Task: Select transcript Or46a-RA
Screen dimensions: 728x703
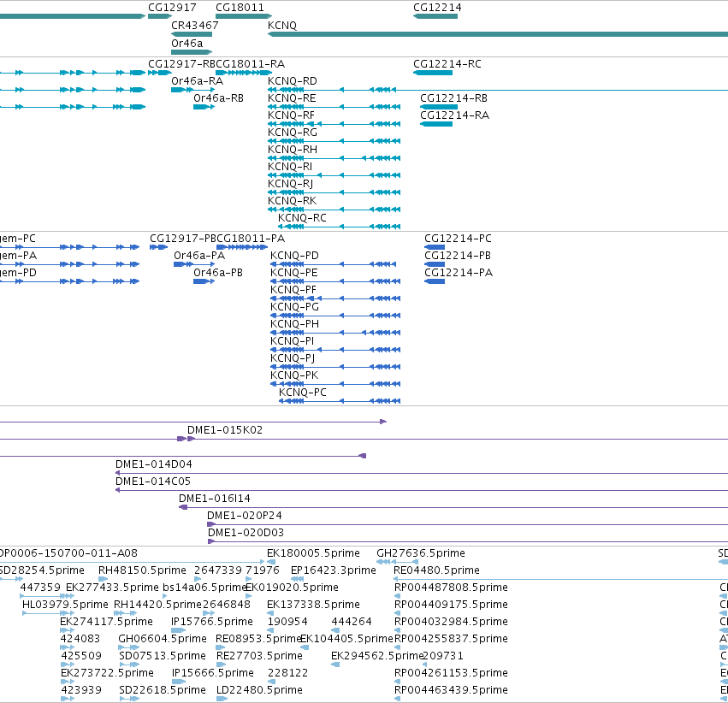Action: 198,80
